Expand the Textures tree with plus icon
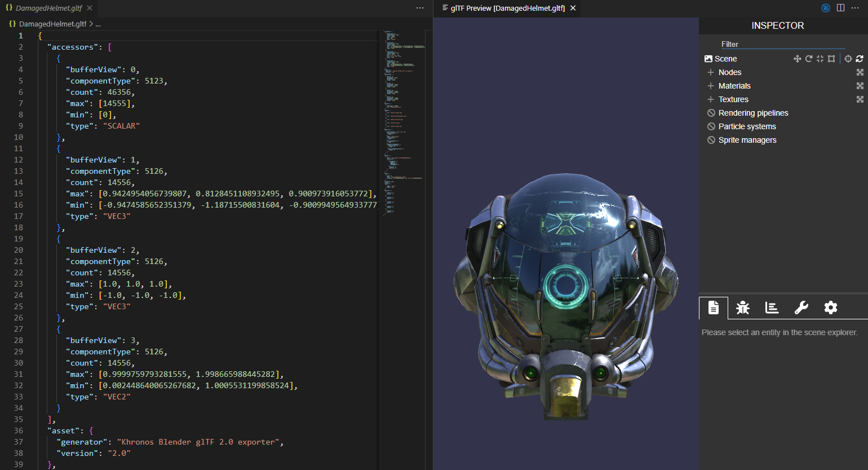This screenshot has height=470, width=868. [x=711, y=99]
